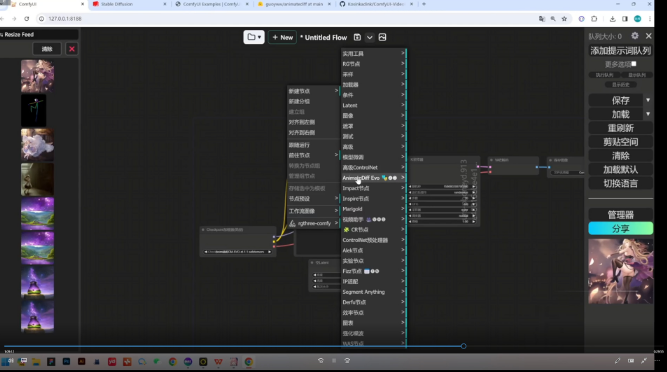Expand the chevron next to the save icon
Screen dimensions: 667x372
click(370, 37)
